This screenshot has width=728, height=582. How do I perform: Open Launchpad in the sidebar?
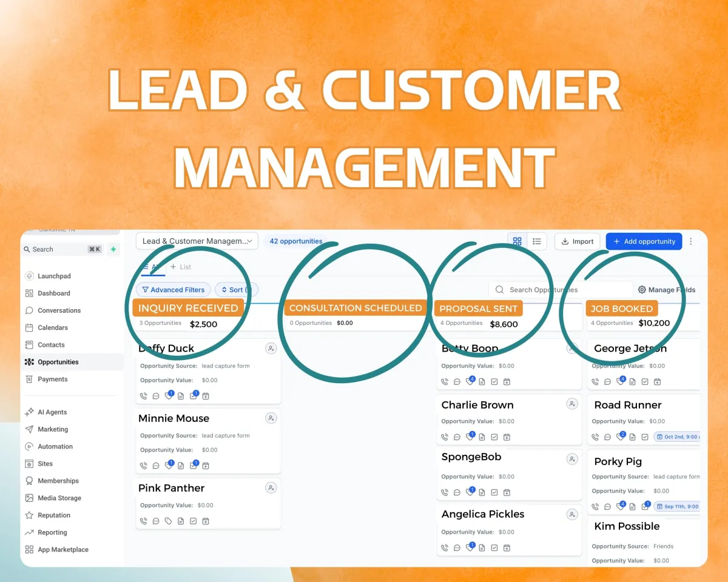(54, 276)
